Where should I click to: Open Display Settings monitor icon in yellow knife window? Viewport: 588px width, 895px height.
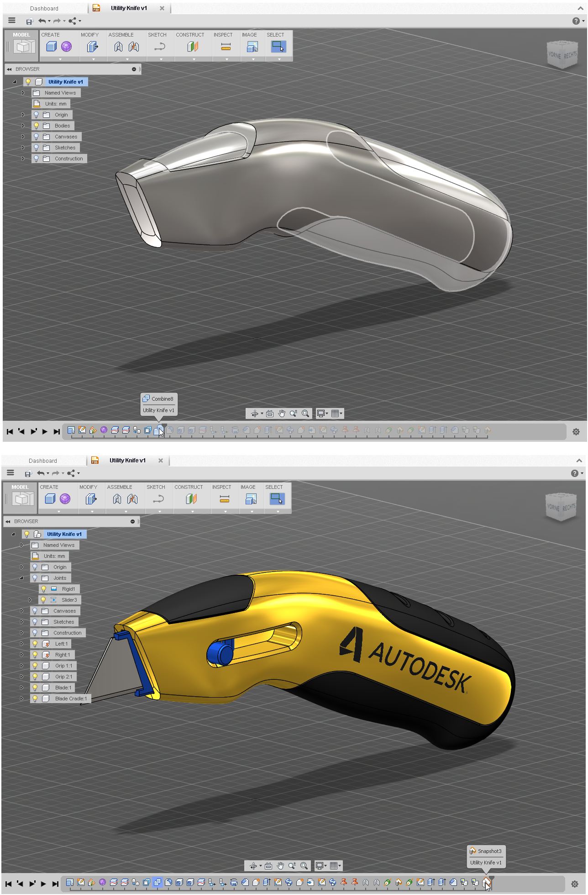click(x=320, y=866)
